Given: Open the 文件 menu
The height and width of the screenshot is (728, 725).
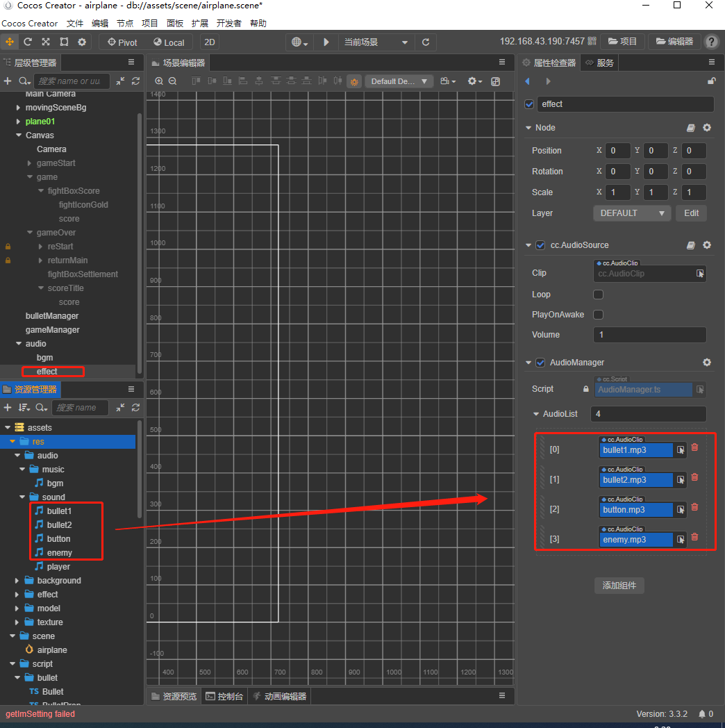Looking at the screenshot, I should pos(75,23).
